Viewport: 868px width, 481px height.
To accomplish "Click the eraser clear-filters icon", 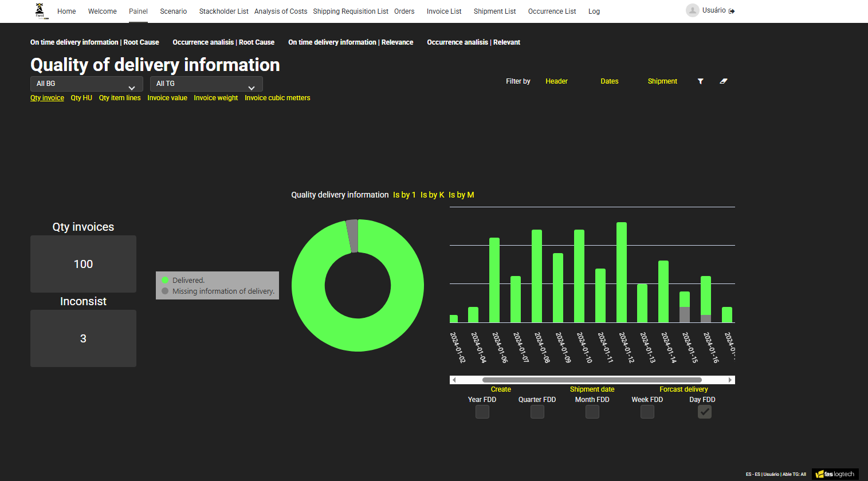I will click(724, 81).
